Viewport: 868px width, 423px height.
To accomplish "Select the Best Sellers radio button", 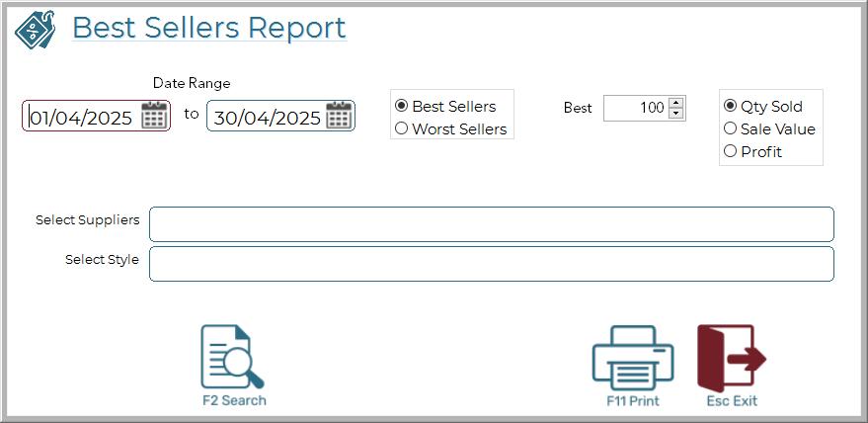I will 401,106.
